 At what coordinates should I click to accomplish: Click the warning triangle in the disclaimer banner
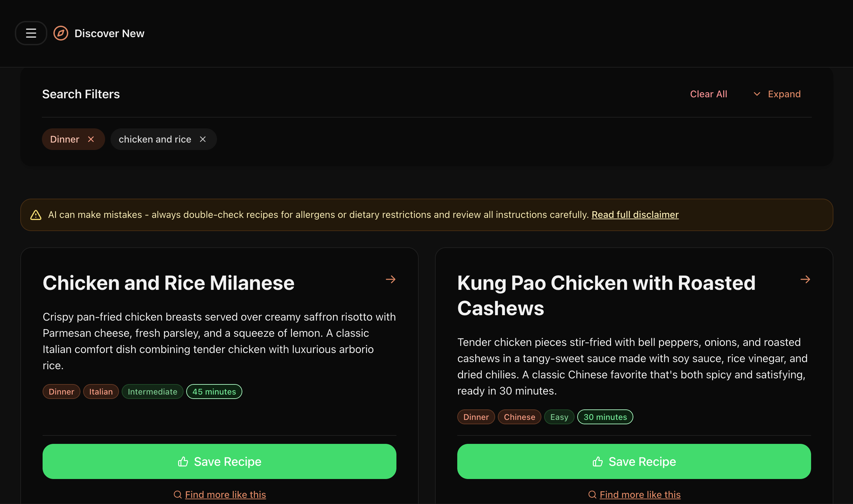36,215
